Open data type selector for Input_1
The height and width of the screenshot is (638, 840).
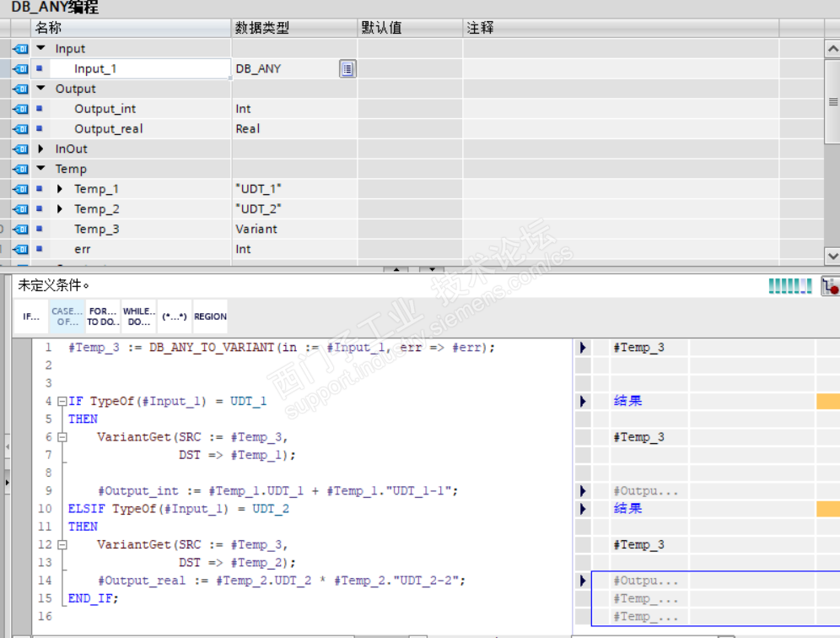pos(347,68)
